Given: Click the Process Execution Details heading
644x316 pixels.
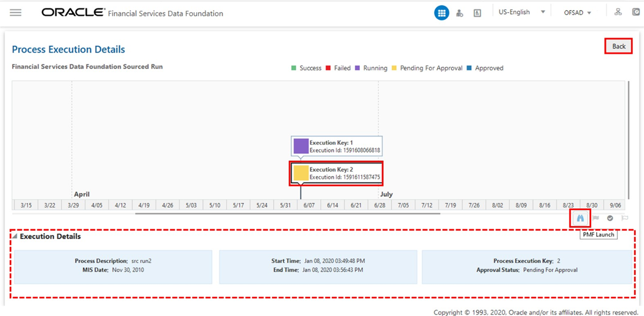Looking at the screenshot, I should (69, 50).
